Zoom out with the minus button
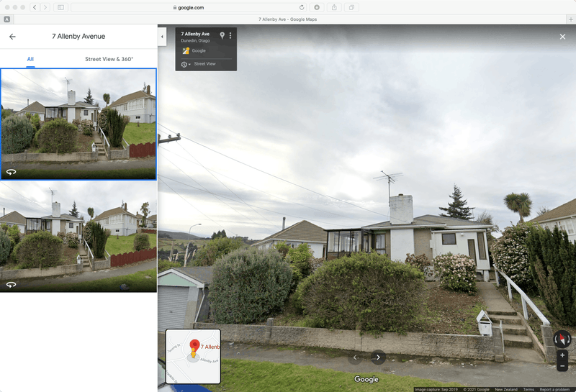576x392 pixels. coord(562,366)
